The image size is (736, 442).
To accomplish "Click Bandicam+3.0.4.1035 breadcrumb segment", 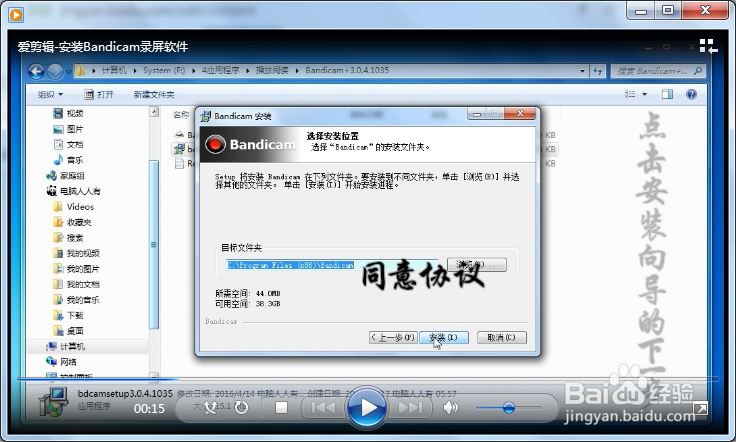I will (x=347, y=70).
